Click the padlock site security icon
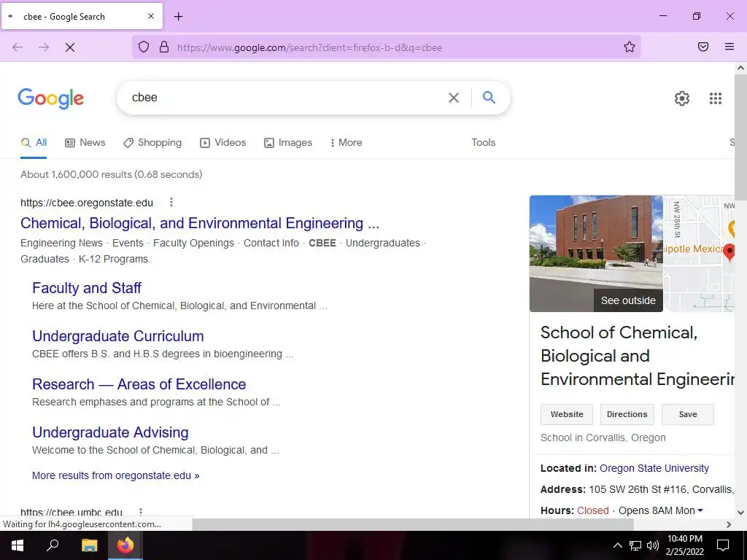 164,47
